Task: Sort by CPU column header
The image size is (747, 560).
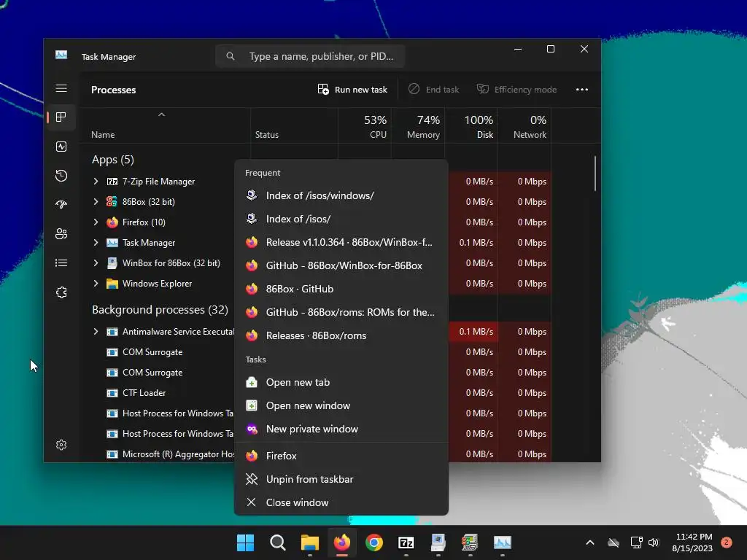Action: coord(365,127)
